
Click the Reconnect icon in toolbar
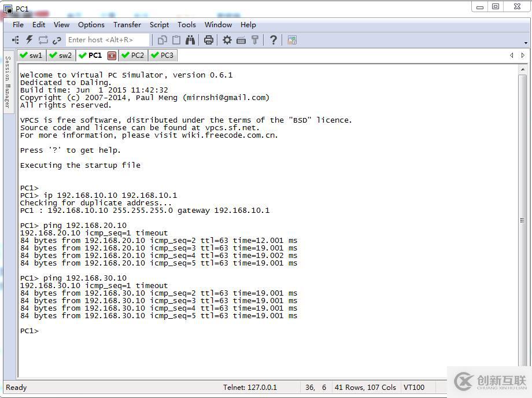(x=43, y=40)
